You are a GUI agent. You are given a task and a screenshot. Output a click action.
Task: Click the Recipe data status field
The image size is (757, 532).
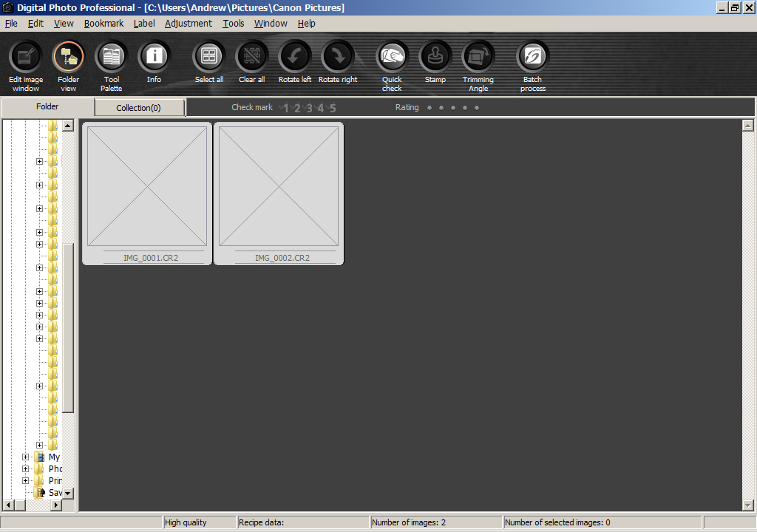click(303, 522)
